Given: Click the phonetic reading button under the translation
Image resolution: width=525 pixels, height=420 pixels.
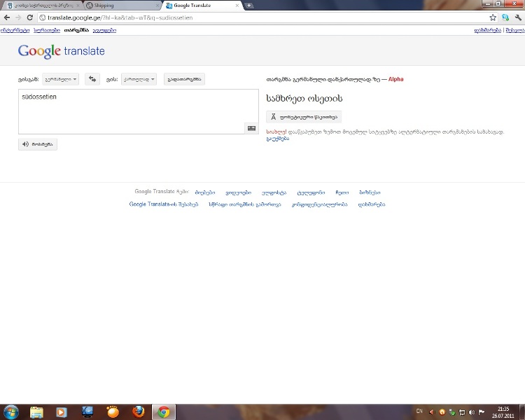Looking at the screenshot, I should (304, 117).
